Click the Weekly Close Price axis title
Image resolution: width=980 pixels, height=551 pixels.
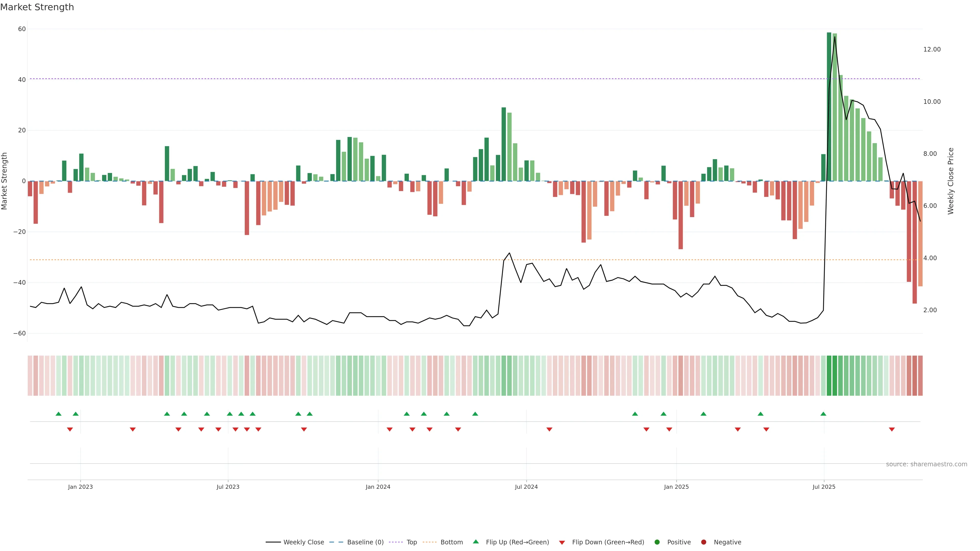coord(951,181)
